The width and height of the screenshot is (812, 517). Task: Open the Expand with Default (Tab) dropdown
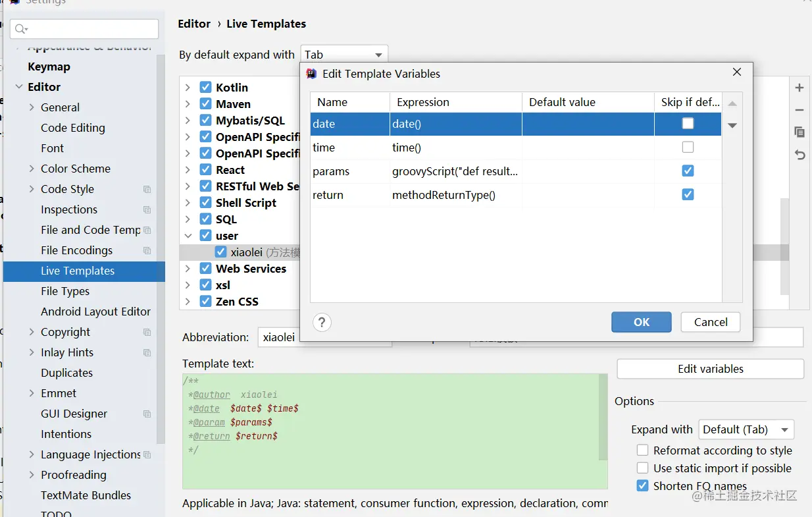tap(746, 429)
